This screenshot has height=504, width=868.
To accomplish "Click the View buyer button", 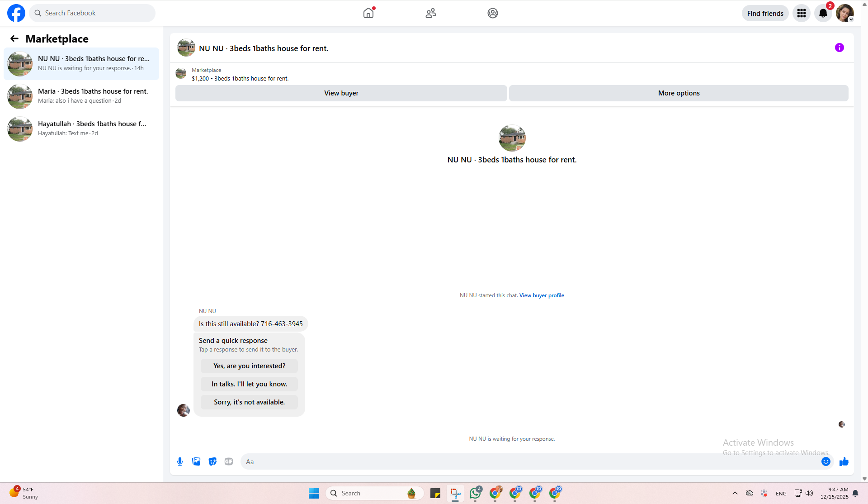I will click(341, 93).
